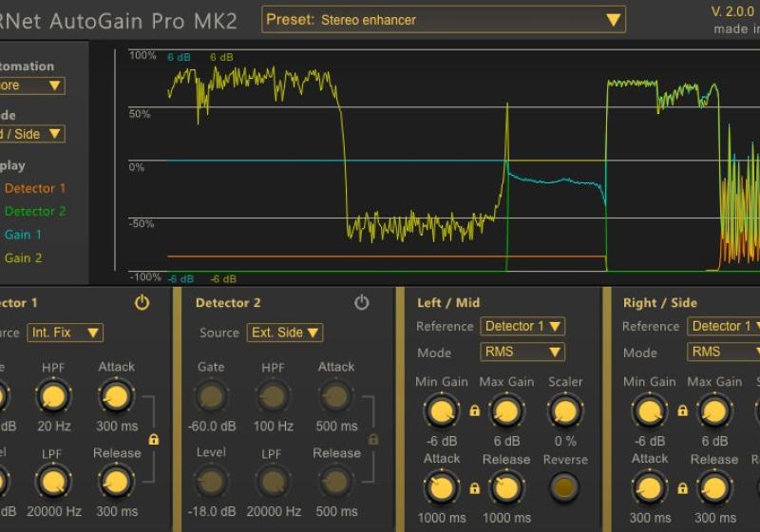The width and height of the screenshot is (760, 532).
Task: Hide the Detector 1 curve in display list
Action: [x=35, y=188]
